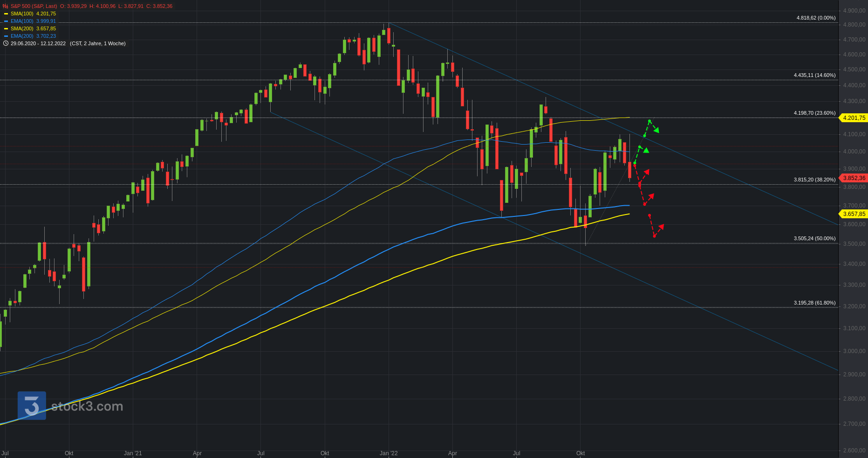Select the yellow 4.201,75 price axis tag
Screen dimensions: 868x458
click(854, 118)
